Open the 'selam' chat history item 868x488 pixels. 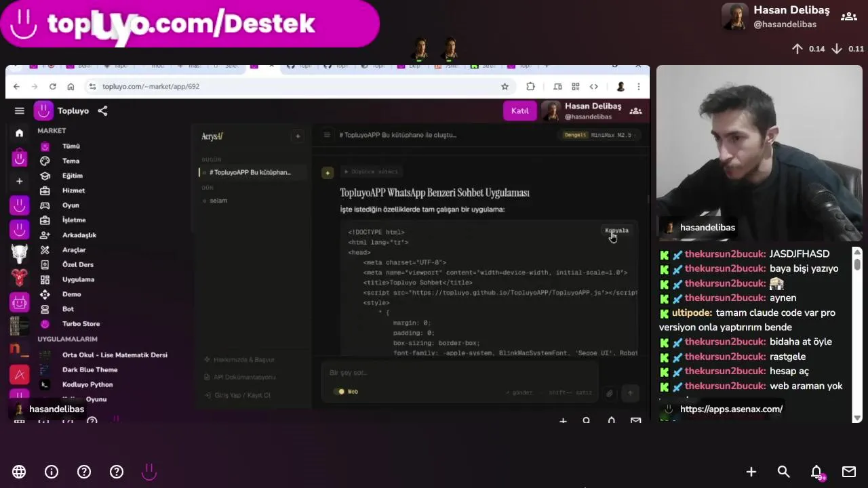pyautogui.click(x=218, y=201)
